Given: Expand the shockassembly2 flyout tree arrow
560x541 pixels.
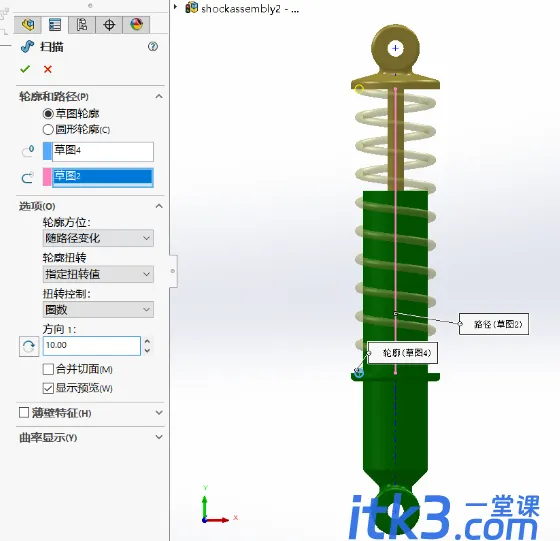Looking at the screenshot, I should (x=175, y=6).
